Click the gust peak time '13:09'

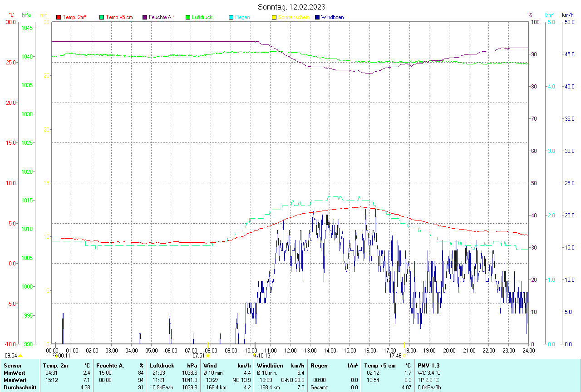pyautogui.click(x=266, y=380)
